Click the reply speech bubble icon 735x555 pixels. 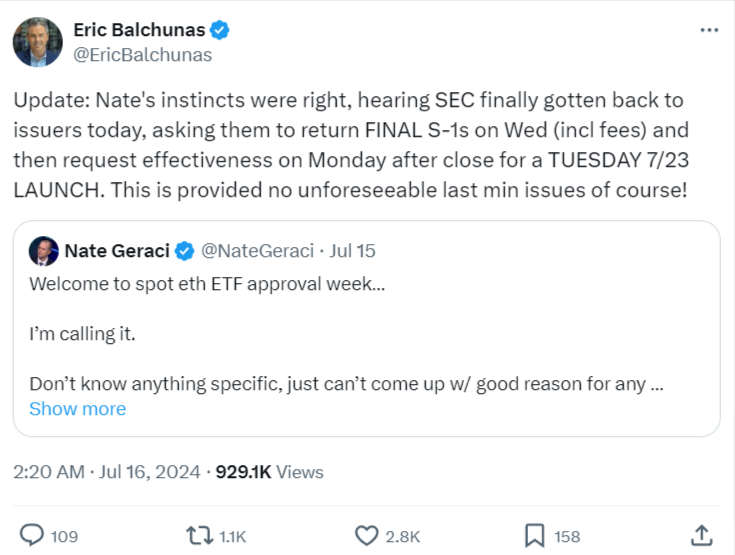pos(32,535)
